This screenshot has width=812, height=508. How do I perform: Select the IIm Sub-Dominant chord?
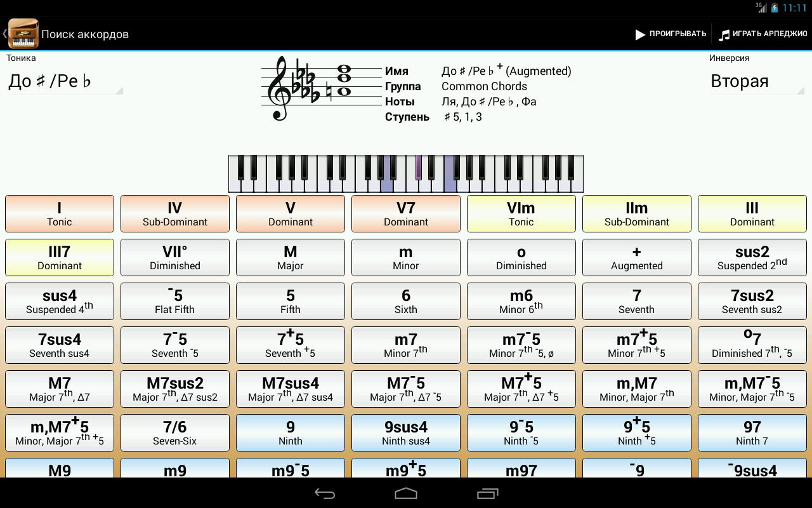pos(637,214)
